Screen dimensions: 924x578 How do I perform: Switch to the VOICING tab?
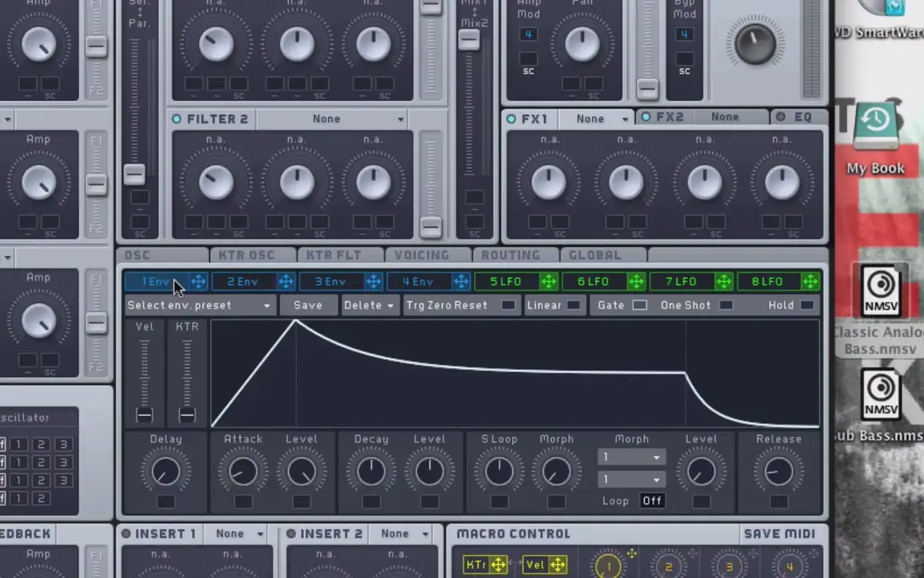(x=428, y=255)
